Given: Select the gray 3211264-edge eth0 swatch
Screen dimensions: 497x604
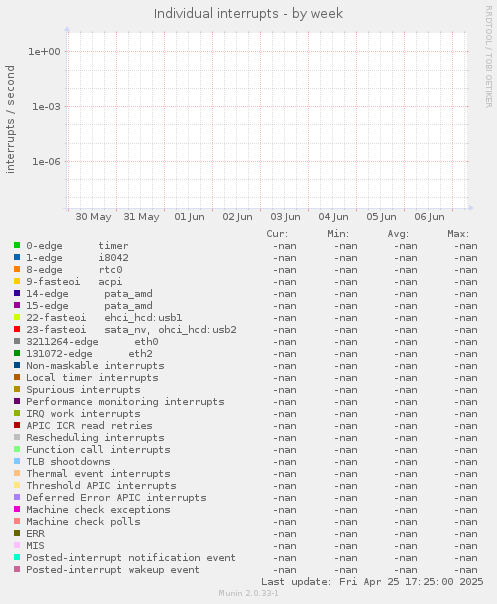Looking at the screenshot, I should point(17,341).
